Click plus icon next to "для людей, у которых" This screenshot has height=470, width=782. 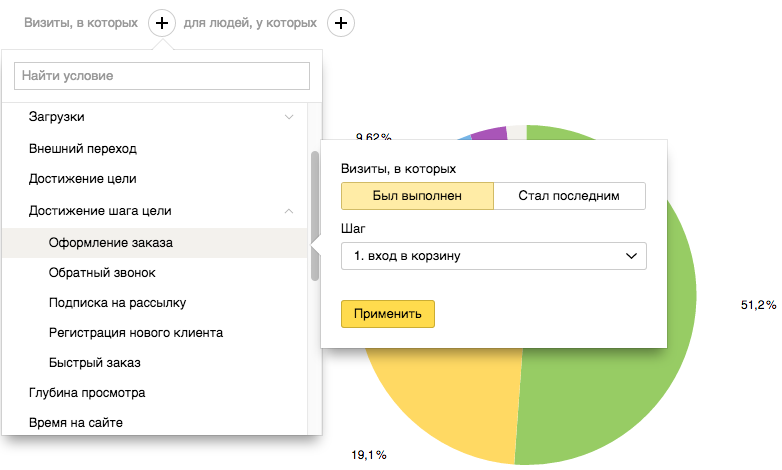(x=341, y=22)
